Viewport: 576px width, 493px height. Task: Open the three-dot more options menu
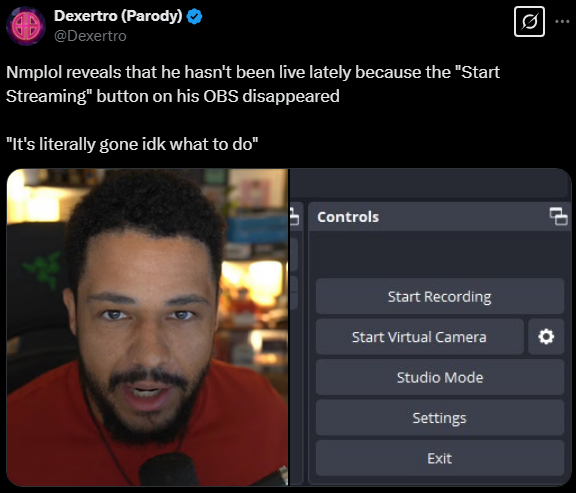562,22
